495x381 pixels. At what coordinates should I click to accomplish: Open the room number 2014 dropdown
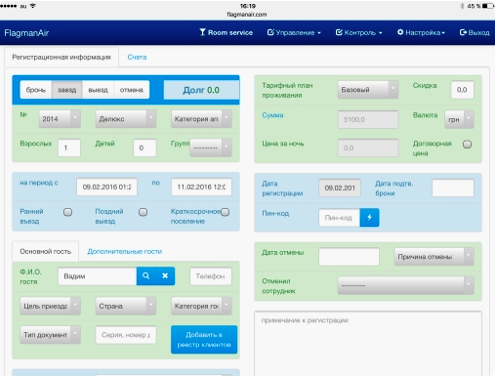(60, 119)
